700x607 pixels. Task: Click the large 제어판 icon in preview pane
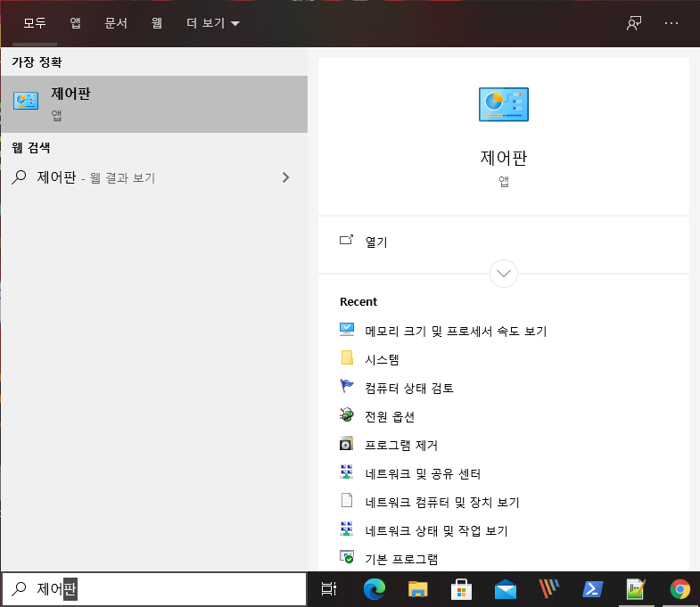(x=504, y=104)
